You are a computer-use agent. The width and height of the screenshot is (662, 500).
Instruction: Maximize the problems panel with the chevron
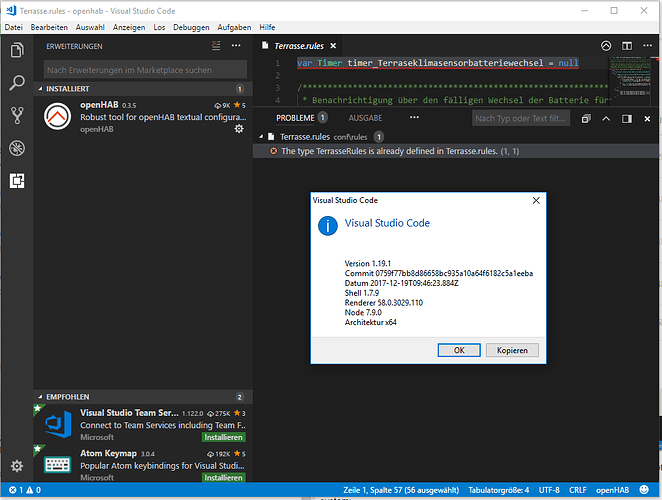(x=606, y=119)
